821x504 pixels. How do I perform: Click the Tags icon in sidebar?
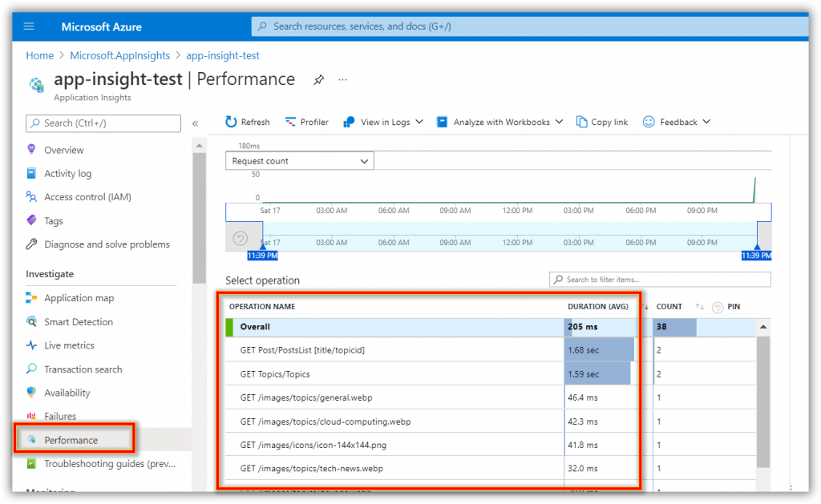coord(31,220)
